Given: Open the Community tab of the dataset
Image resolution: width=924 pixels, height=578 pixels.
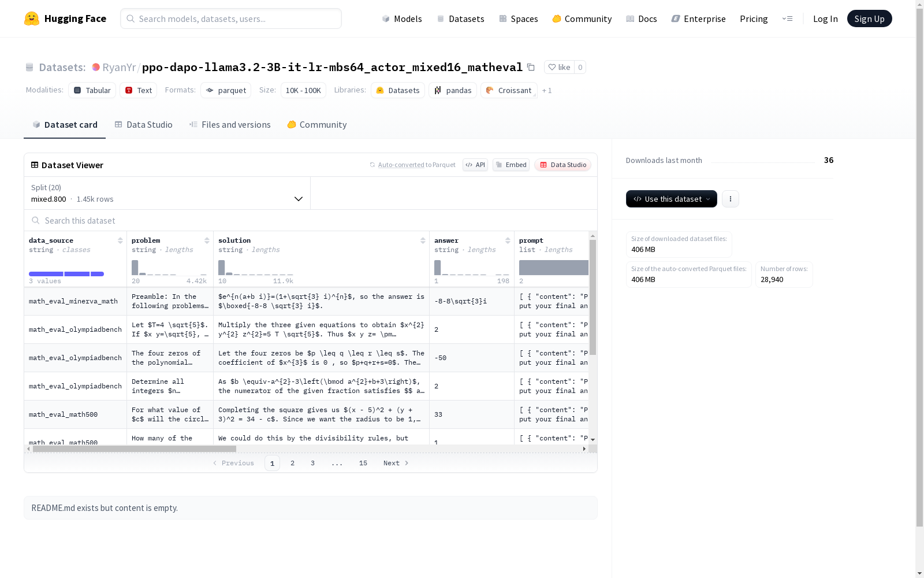Looking at the screenshot, I should 317,124.
